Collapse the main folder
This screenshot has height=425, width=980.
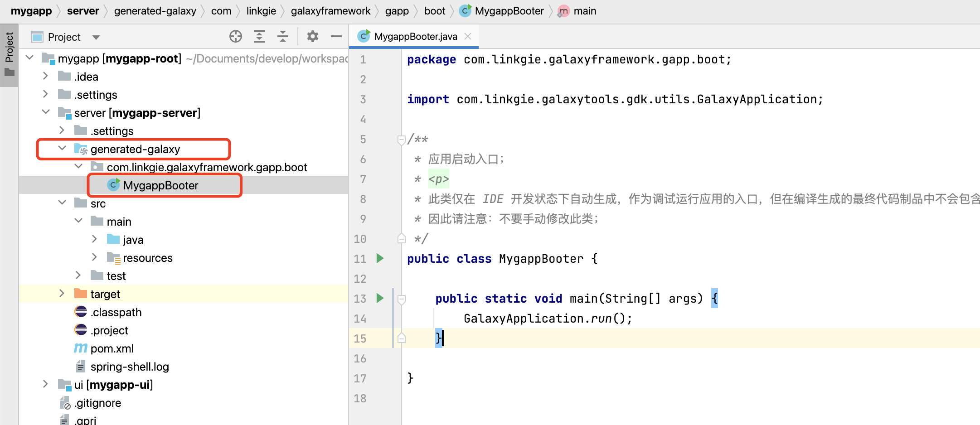(78, 221)
